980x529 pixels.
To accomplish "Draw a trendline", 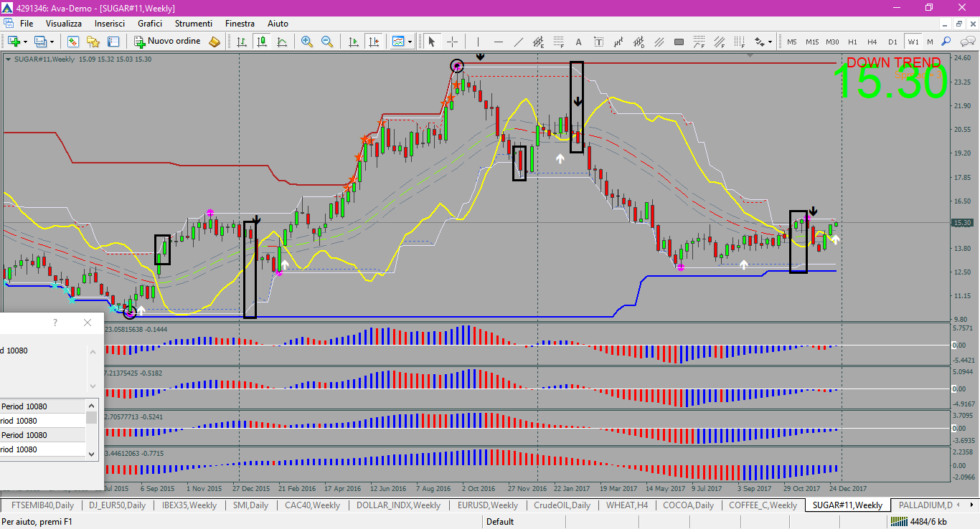I will coord(518,42).
